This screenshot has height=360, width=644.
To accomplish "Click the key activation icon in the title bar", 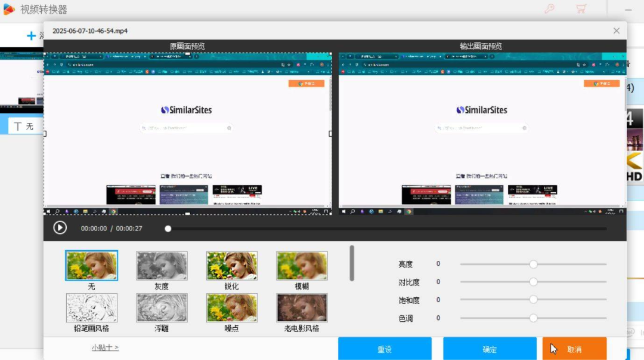I will (x=549, y=9).
